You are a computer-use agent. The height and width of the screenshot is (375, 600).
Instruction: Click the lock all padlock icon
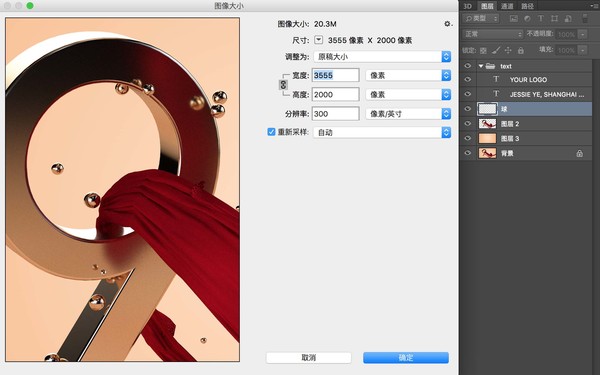point(520,50)
